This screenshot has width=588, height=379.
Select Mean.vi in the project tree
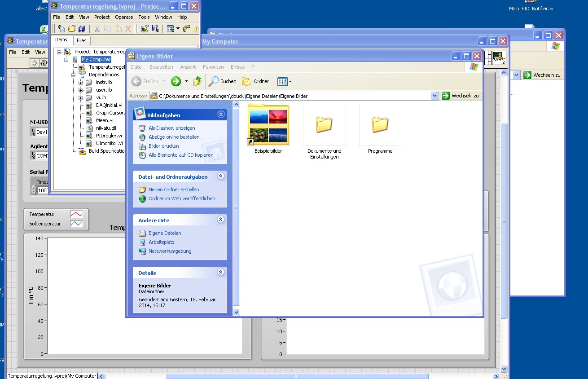105,120
